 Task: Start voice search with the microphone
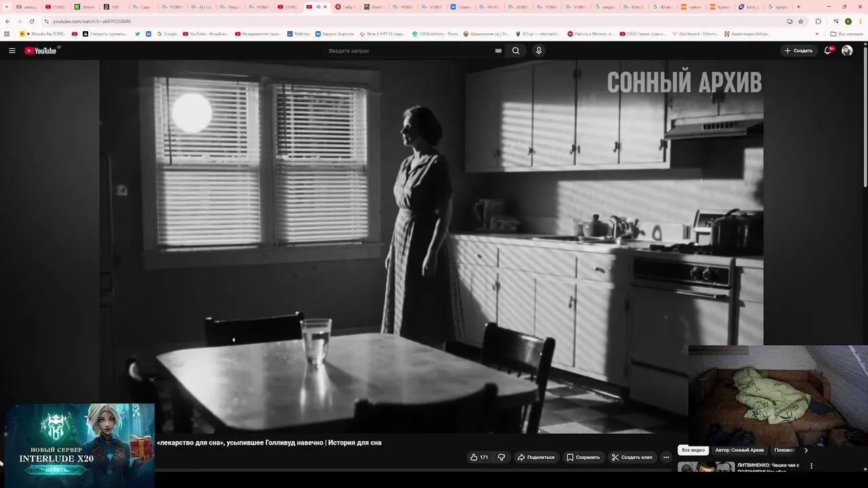point(538,51)
